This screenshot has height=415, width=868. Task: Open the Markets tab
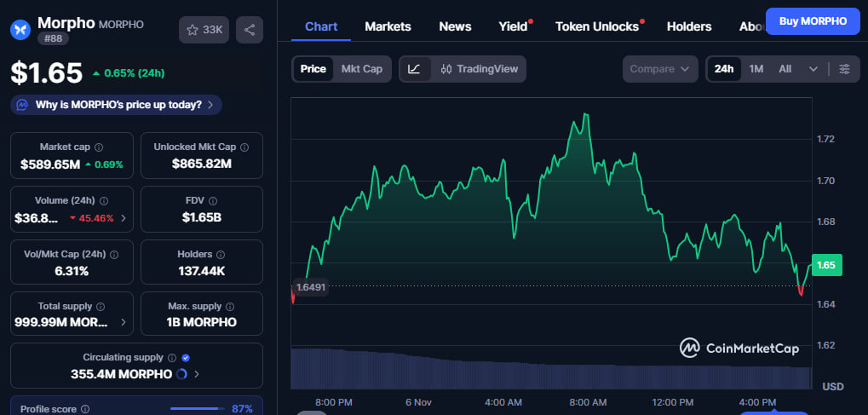click(388, 26)
